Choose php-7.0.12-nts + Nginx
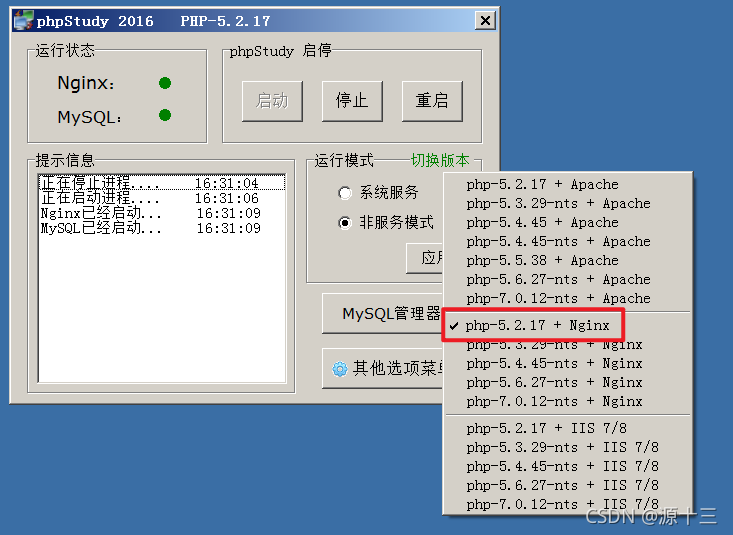 click(x=567, y=401)
